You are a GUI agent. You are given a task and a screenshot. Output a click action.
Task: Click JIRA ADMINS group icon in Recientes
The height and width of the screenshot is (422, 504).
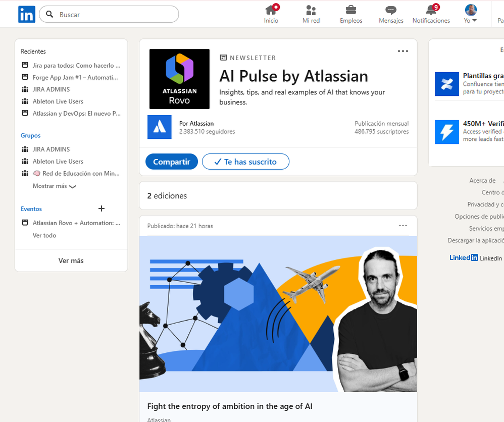click(25, 89)
